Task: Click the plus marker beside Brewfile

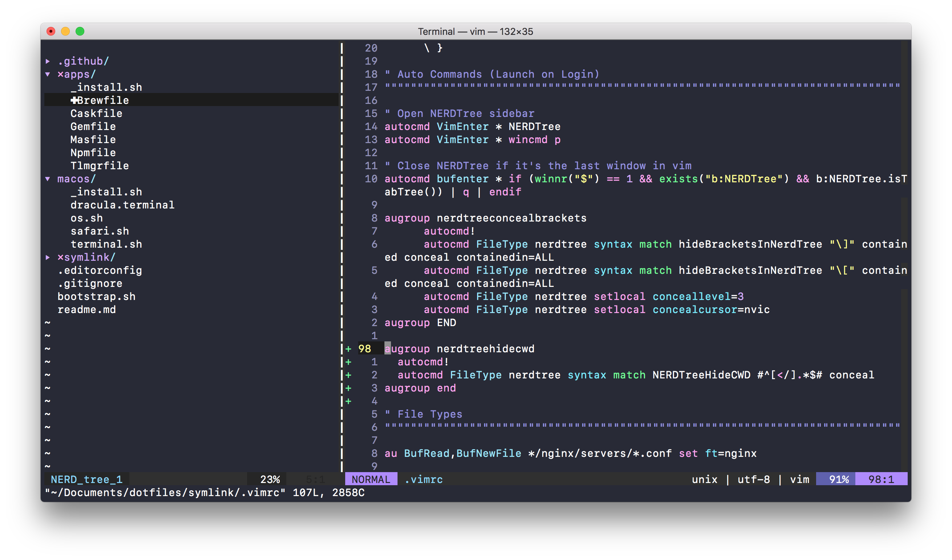Action: (x=74, y=100)
